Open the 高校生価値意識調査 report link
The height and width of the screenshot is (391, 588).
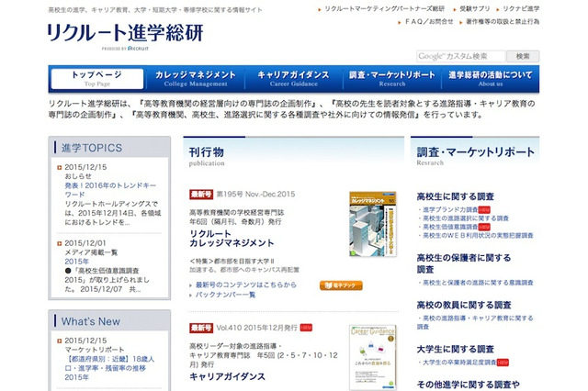point(450,227)
